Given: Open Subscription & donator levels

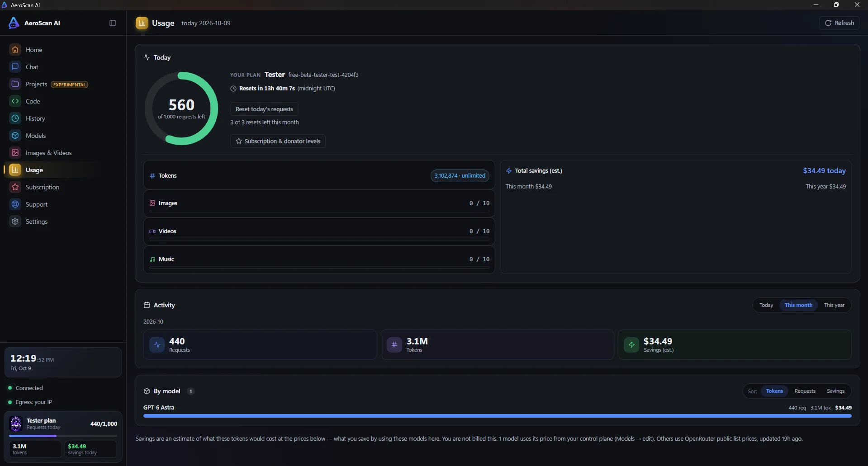Looking at the screenshot, I should [x=278, y=141].
